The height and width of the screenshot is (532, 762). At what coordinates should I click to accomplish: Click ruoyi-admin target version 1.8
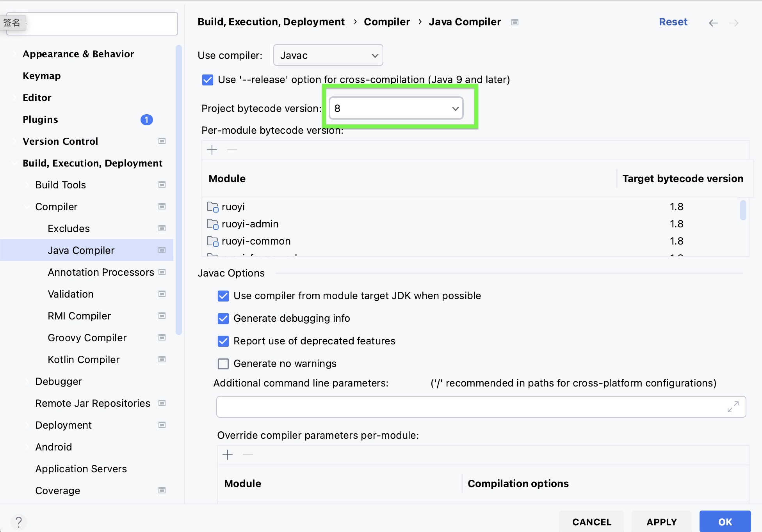pyautogui.click(x=677, y=224)
